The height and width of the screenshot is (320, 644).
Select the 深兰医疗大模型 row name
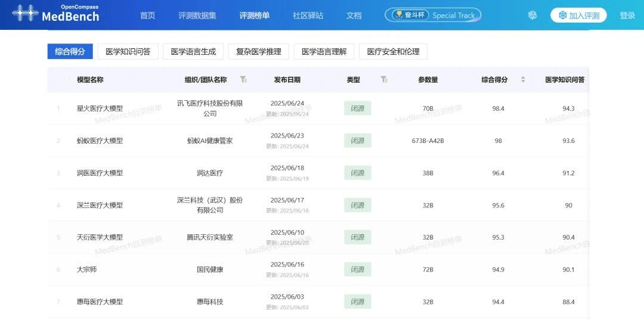(100, 205)
